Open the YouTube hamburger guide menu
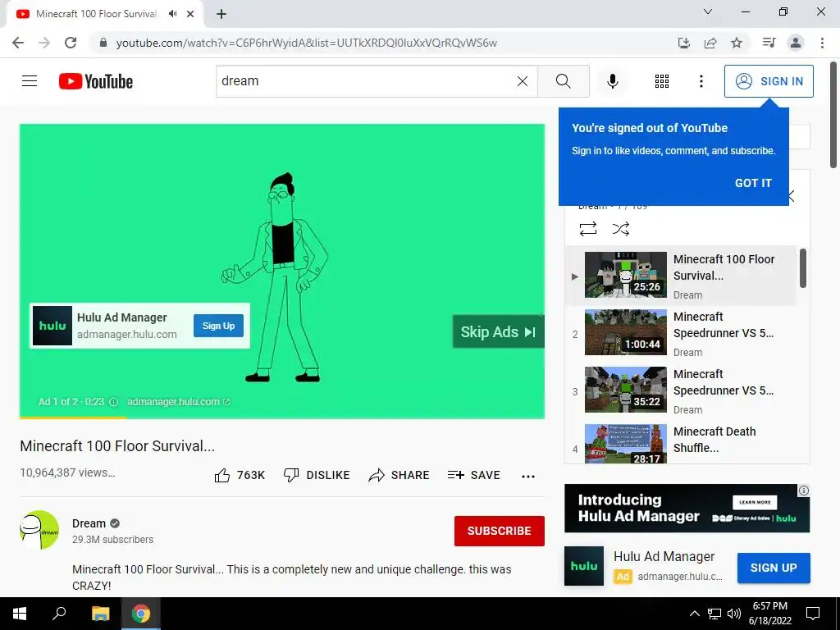Image resolution: width=840 pixels, height=630 pixels. 30,81
